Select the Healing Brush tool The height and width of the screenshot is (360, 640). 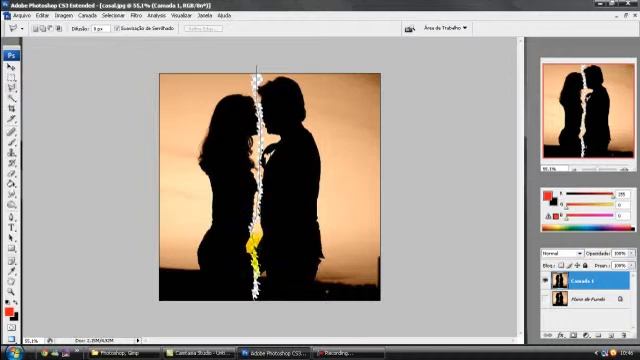tap(11, 131)
